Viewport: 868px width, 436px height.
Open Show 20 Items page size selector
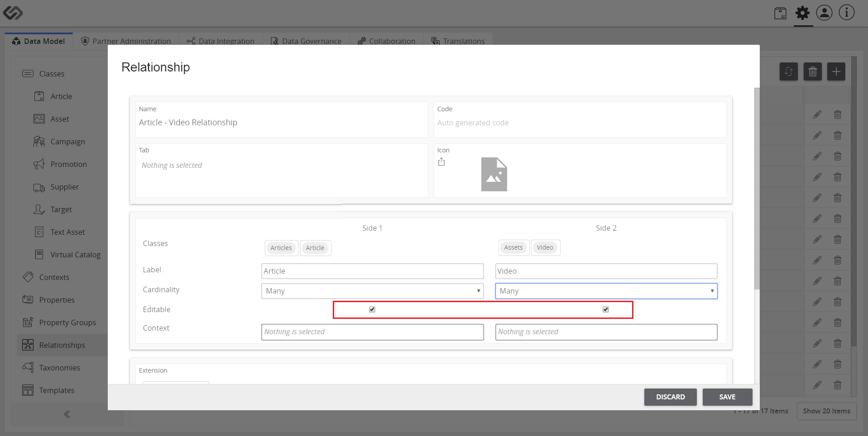[x=826, y=411]
